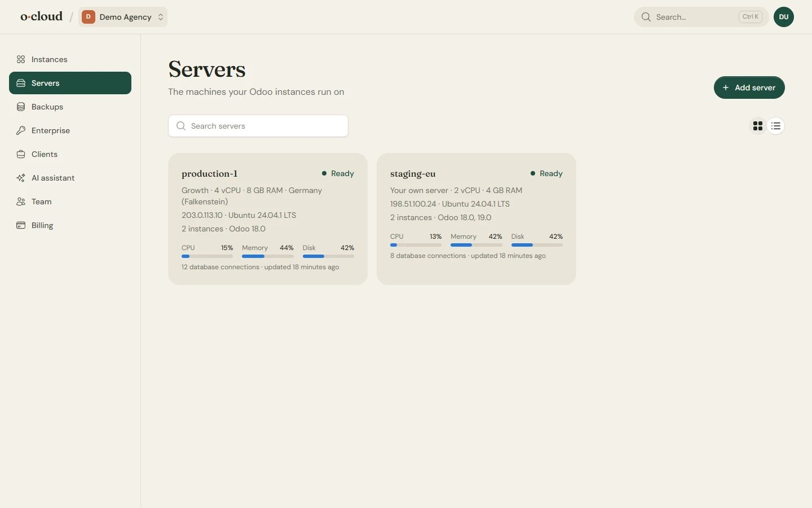This screenshot has height=508, width=812.
Task: Open the Billing page
Action: [x=70, y=225]
